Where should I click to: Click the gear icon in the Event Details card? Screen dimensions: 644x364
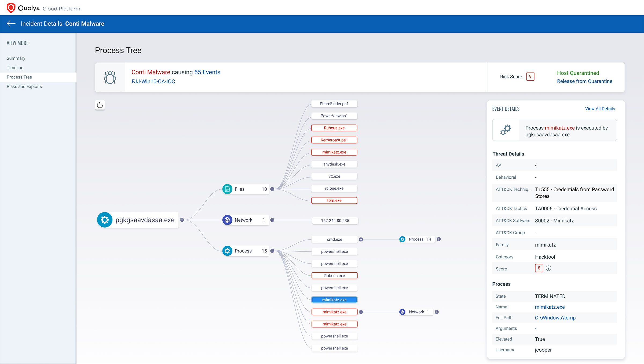(506, 130)
